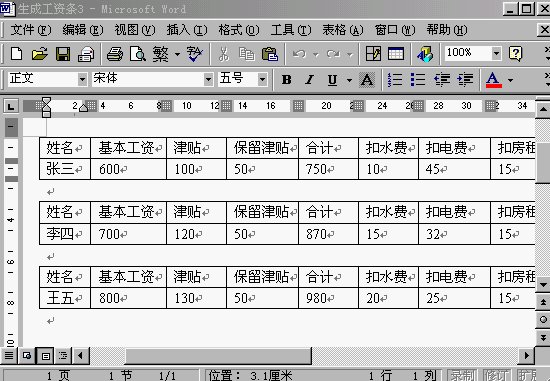Open the 帮助(H) menu
This screenshot has width=550, height=381.
coord(447,30)
